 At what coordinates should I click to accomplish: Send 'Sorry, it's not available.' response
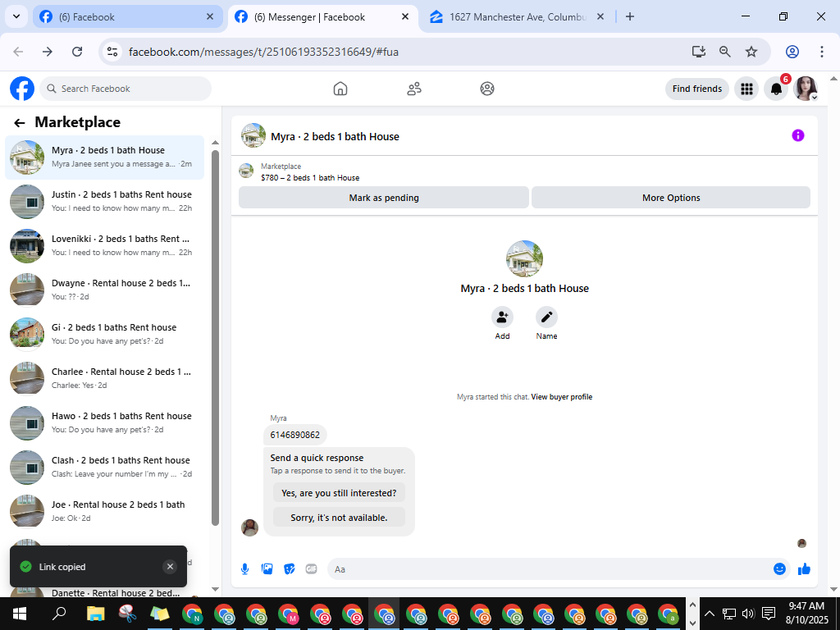pyautogui.click(x=339, y=518)
